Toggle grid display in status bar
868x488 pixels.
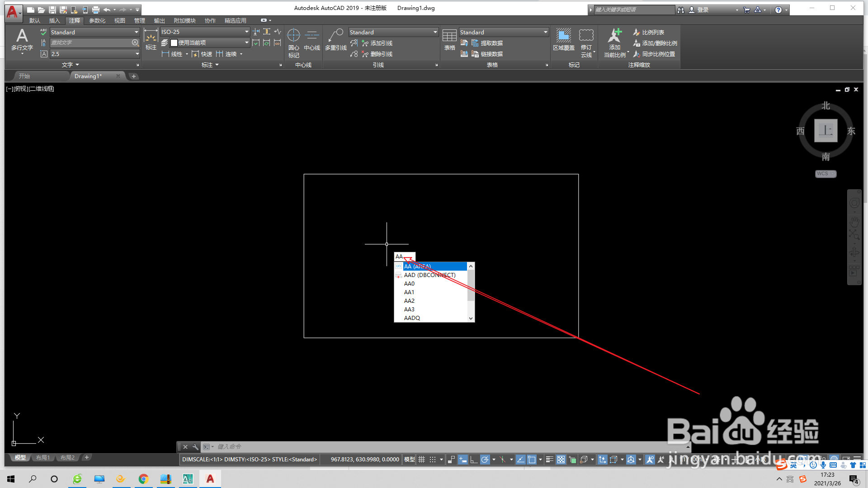click(x=421, y=460)
